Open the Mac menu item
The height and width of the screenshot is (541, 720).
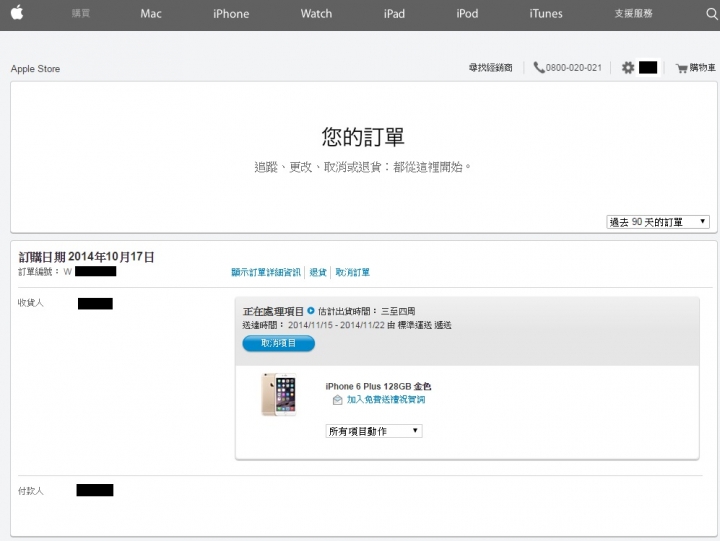(x=151, y=14)
